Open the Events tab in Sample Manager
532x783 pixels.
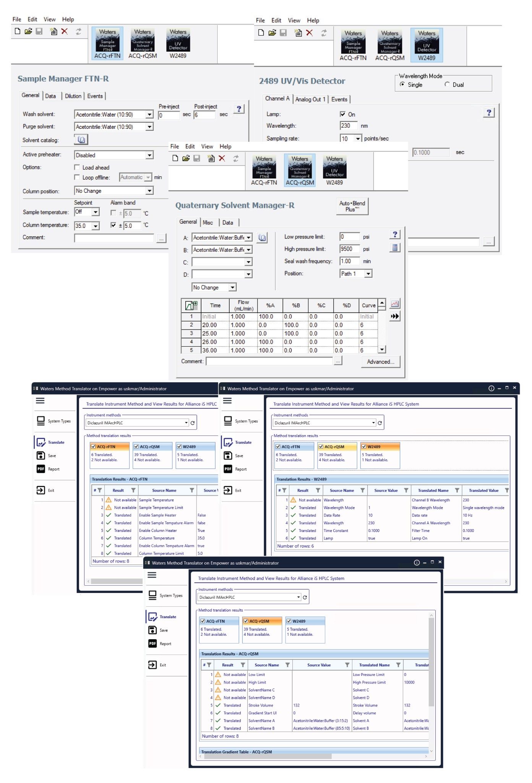(x=95, y=96)
